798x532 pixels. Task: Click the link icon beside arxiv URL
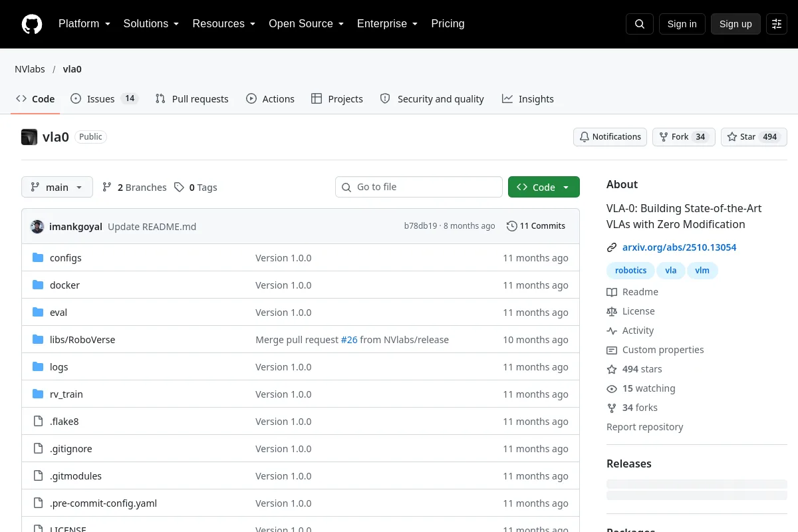point(612,247)
